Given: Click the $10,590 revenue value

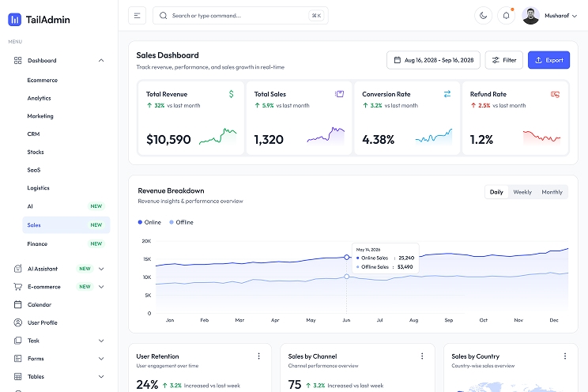Looking at the screenshot, I should pyautogui.click(x=168, y=140).
